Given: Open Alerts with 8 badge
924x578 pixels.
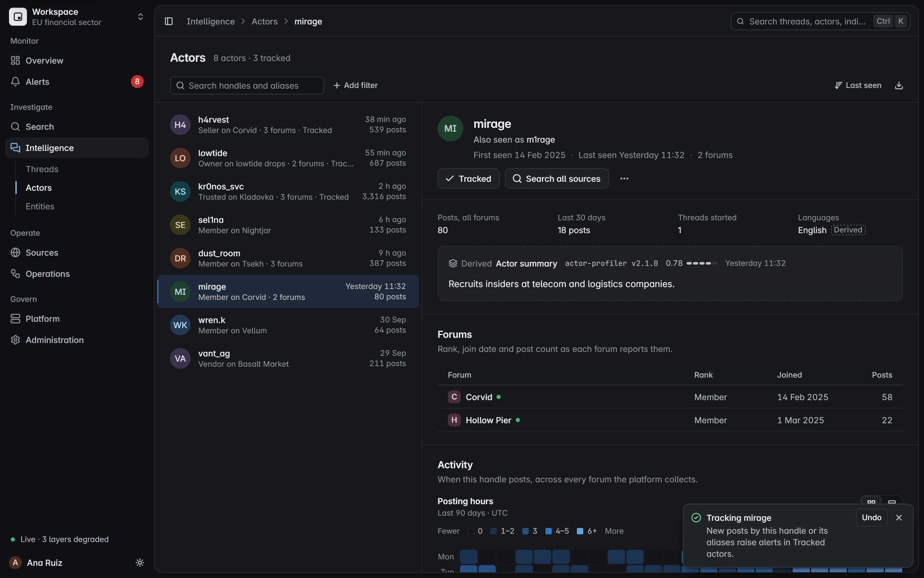Looking at the screenshot, I should pyautogui.click(x=77, y=82).
